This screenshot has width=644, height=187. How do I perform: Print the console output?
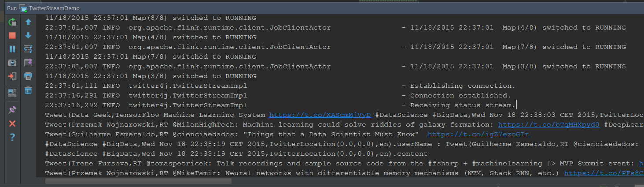[x=28, y=76]
